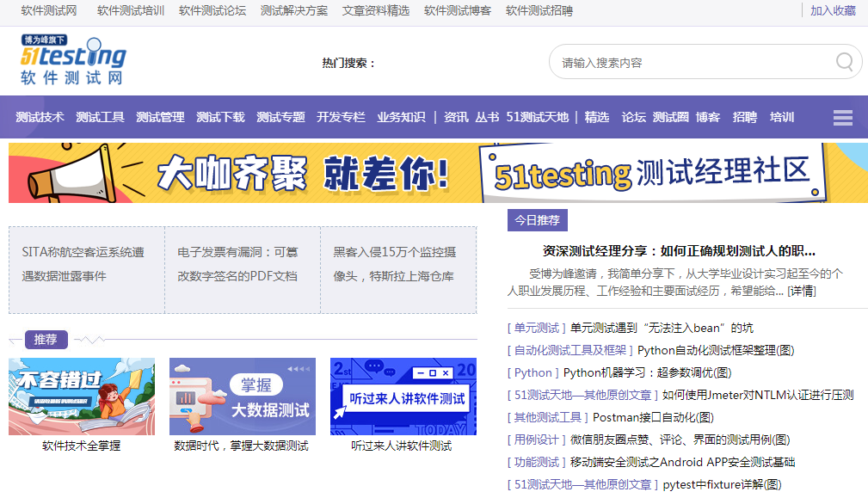Open 软件测试论坛 top link
Screen dimensions: 868x498
212,10
